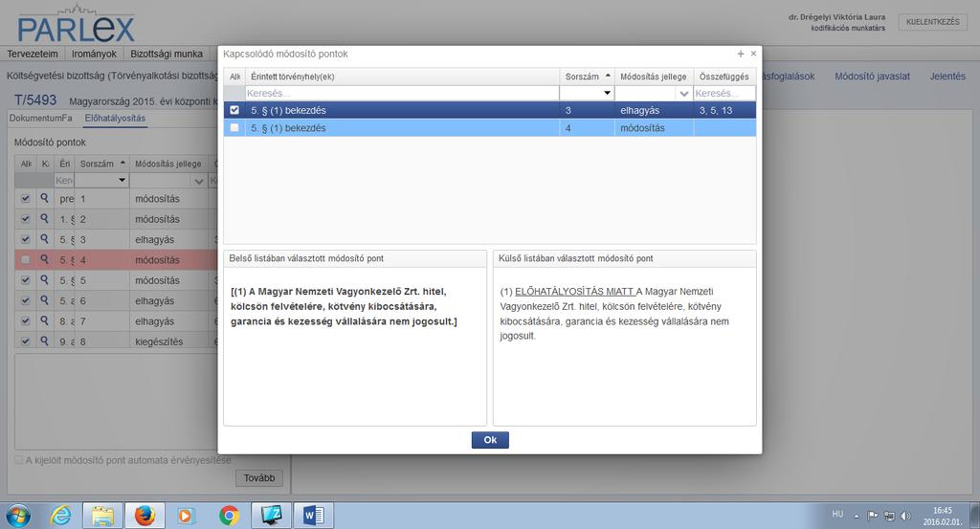Open the Módosítás jellege filter dropdown in the dialog
980x529 pixels.
point(683,93)
